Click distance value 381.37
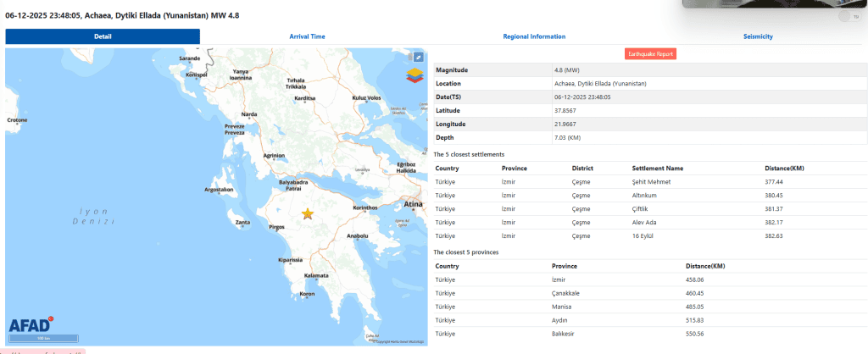The height and width of the screenshot is (354, 868). (x=774, y=208)
